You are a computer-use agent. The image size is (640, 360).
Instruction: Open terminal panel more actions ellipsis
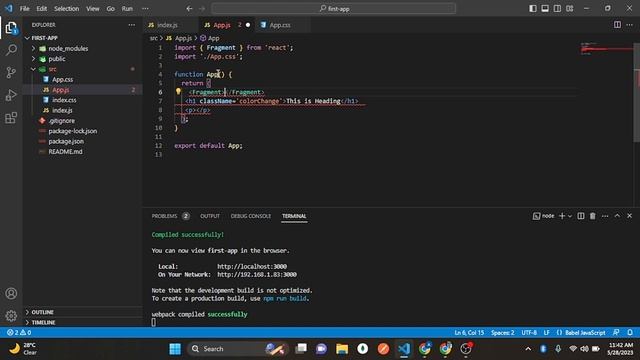click(x=605, y=216)
